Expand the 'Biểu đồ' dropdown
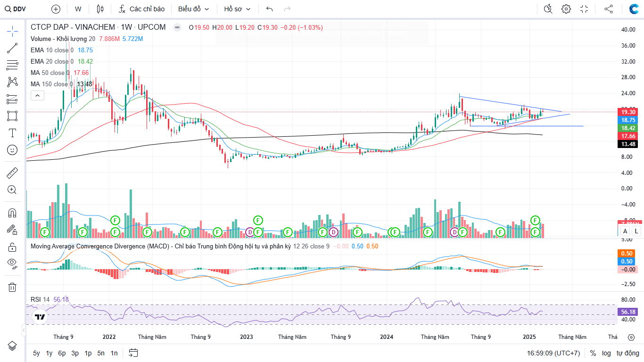This screenshot has height=362, width=644. [x=193, y=9]
